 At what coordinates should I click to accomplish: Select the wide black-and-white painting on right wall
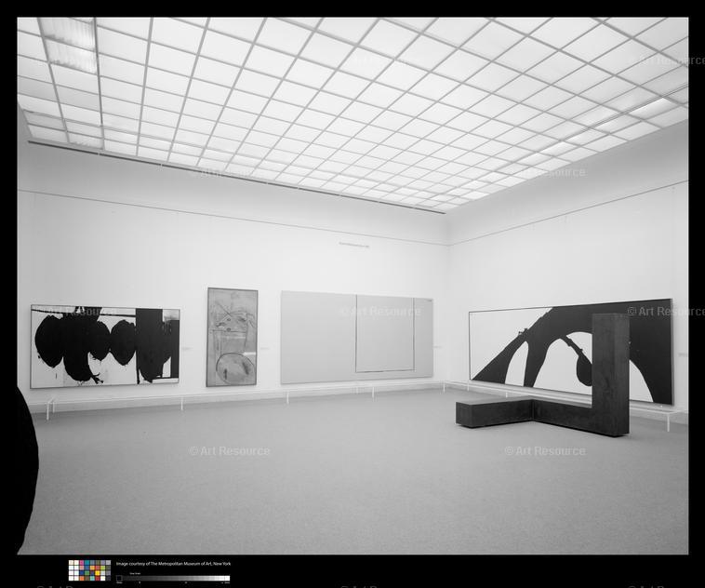click(x=571, y=352)
